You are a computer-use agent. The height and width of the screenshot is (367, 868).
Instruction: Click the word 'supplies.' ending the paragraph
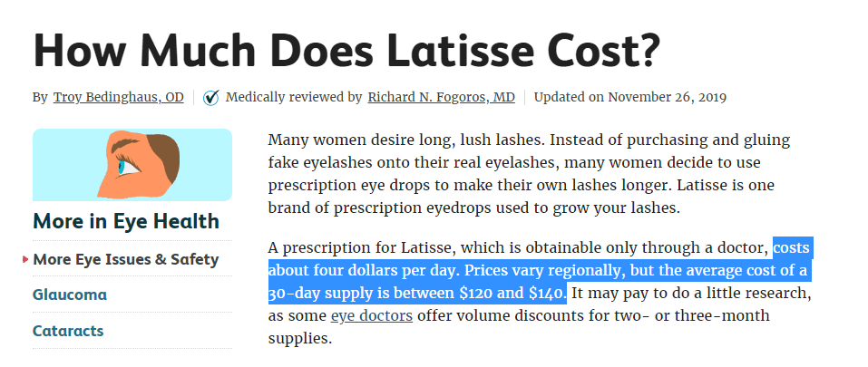tap(300, 338)
